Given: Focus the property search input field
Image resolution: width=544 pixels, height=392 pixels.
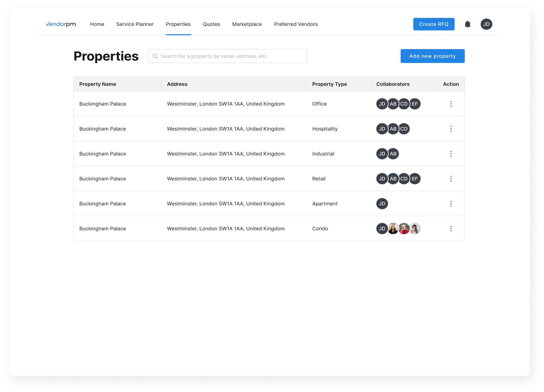Looking at the screenshot, I should click(x=231, y=56).
